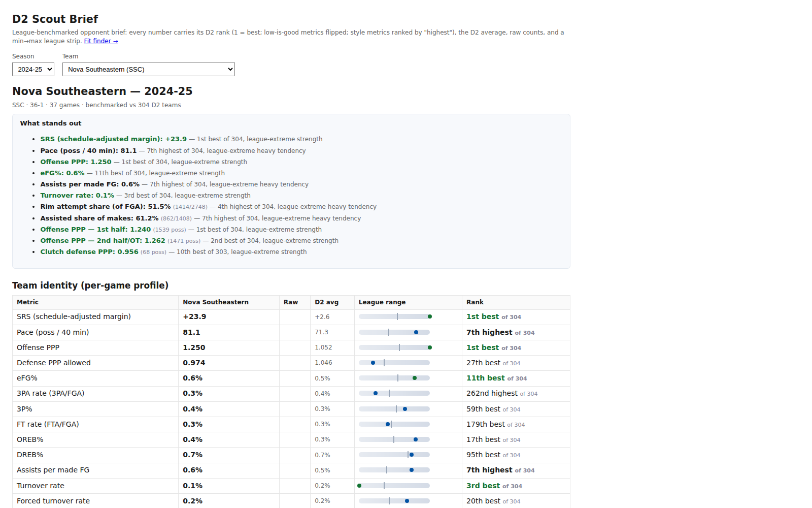The width and height of the screenshot is (812, 508).
Task: Click the SRS (schedule-adjusted margin) table row label
Action: pyautogui.click(x=74, y=317)
